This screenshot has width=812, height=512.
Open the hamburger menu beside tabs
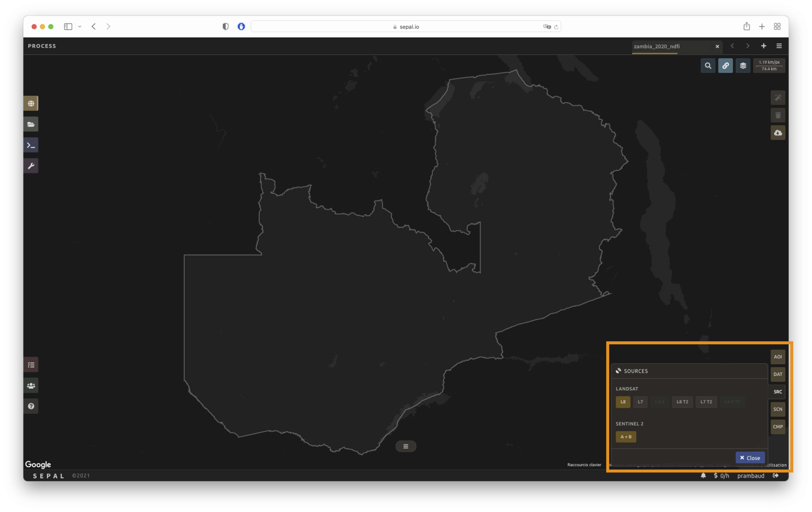point(779,46)
